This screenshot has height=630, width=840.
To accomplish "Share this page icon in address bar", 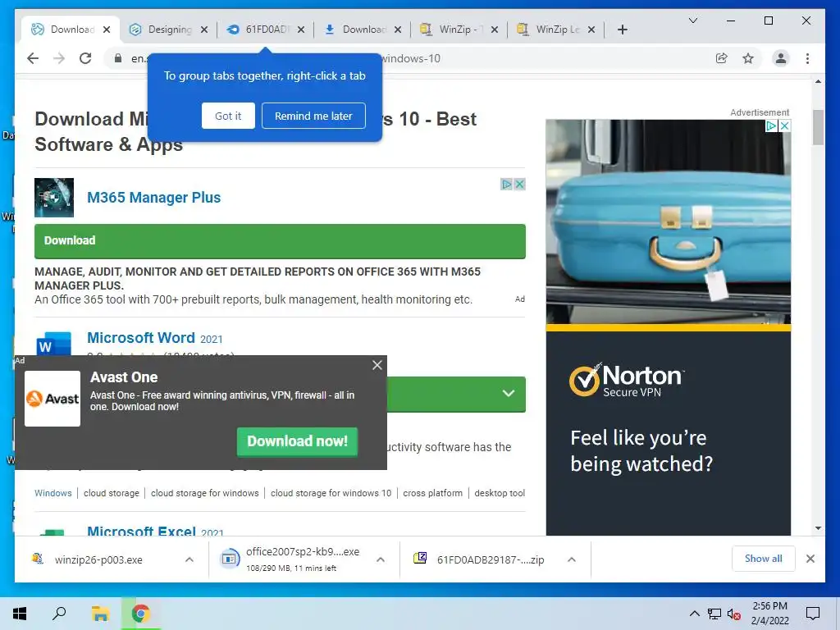I will (722, 58).
